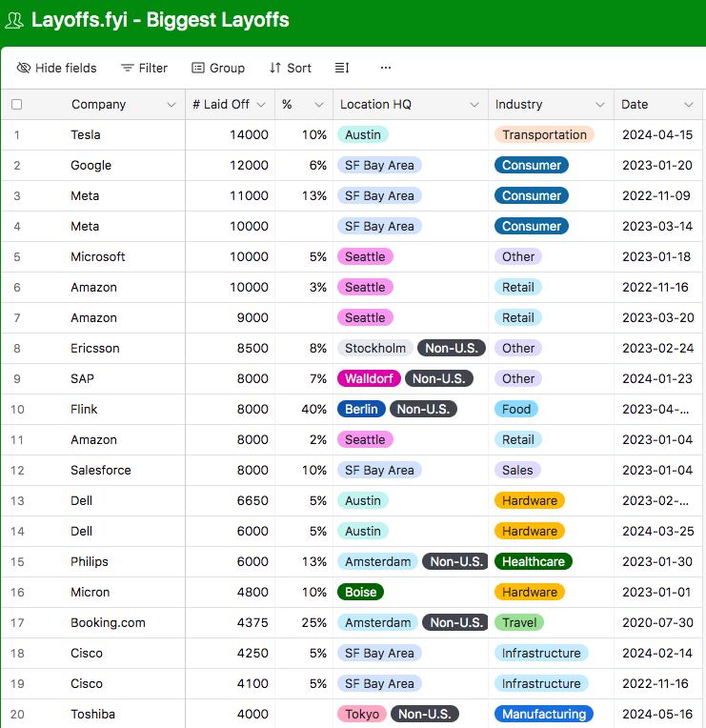Click the 4375 laid off value
This screenshot has width=706, height=728.
pos(252,622)
